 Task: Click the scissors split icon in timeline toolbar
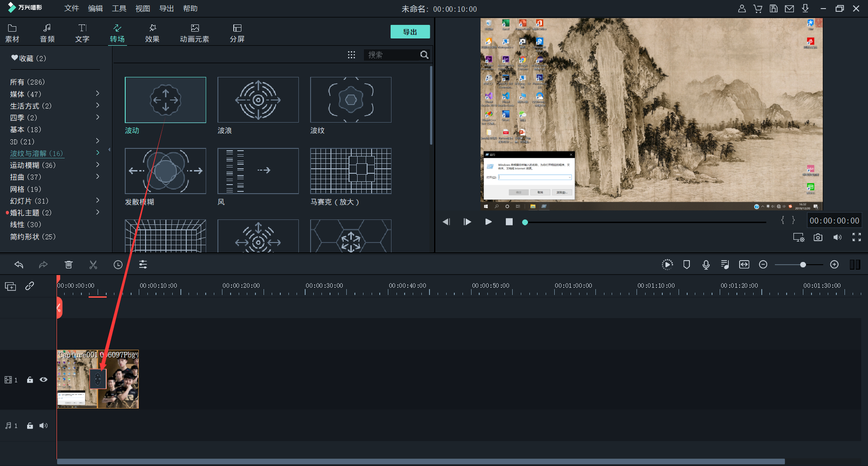[93, 265]
